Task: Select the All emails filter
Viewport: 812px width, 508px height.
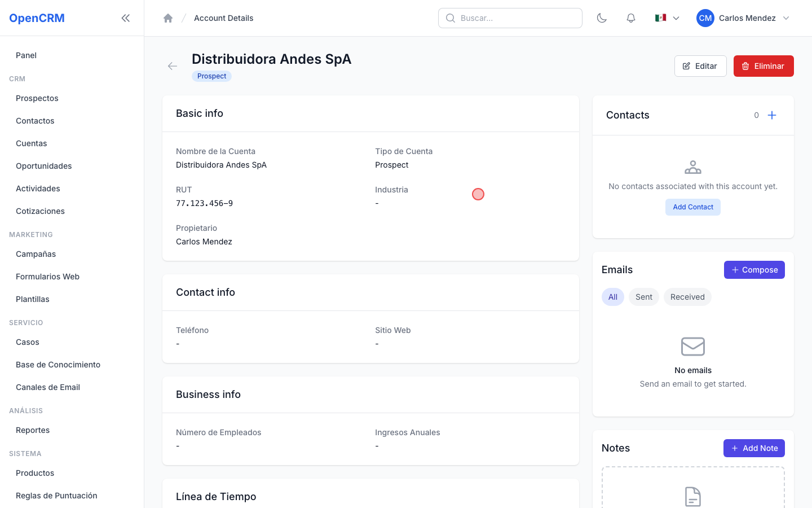Action: pos(613,297)
